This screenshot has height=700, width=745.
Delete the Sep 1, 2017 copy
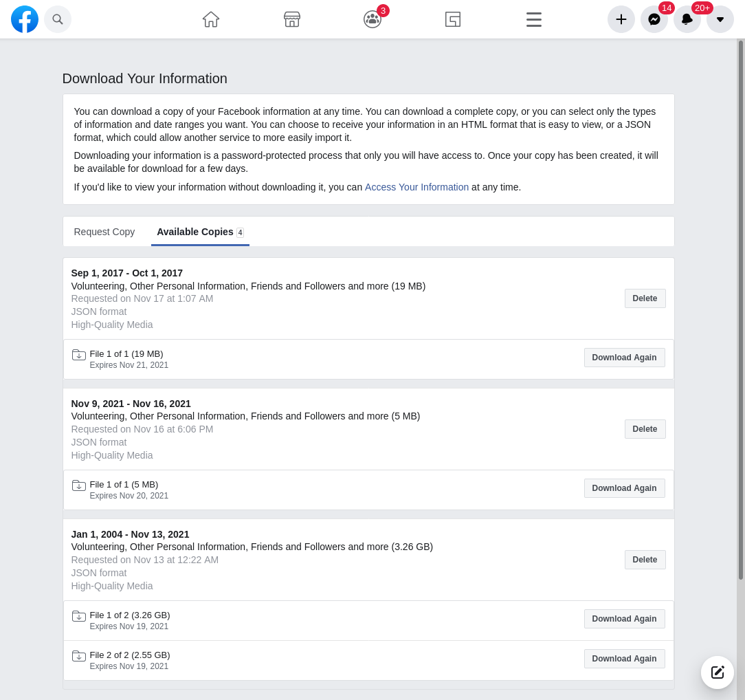coord(645,298)
